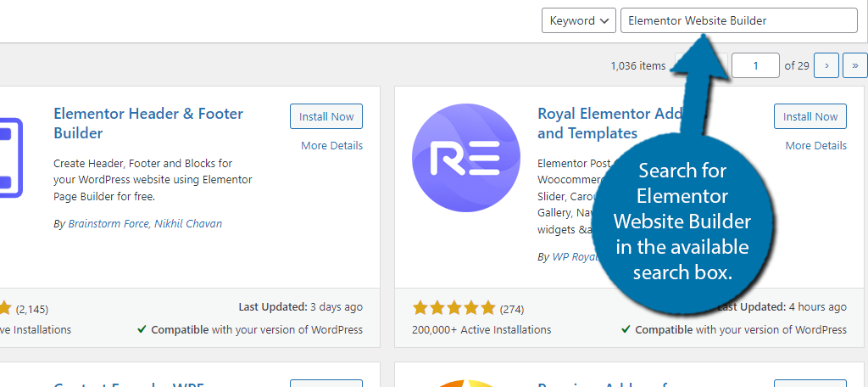Click '200,000+ Active Installations' text
The width and height of the screenshot is (868, 387).
[x=481, y=329]
